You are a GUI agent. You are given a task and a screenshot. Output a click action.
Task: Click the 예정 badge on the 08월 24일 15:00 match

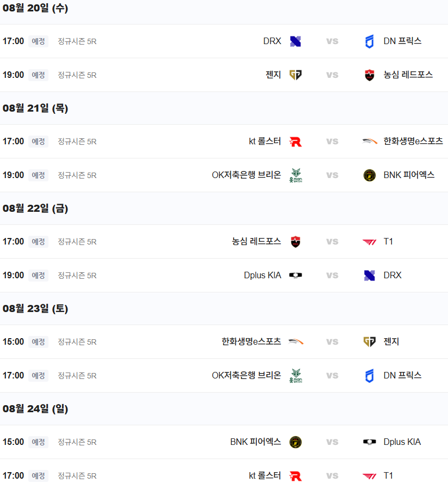38,442
